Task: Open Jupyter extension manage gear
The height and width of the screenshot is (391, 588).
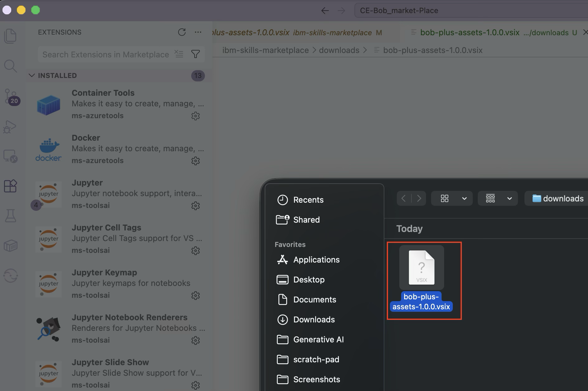Action: (x=195, y=206)
